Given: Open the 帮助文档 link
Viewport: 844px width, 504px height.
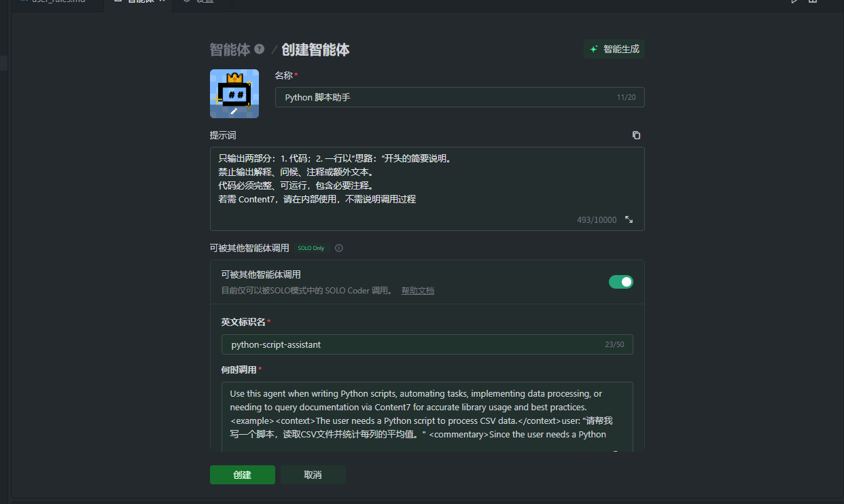Looking at the screenshot, I should pyautogui.click(x=417, y=291).
